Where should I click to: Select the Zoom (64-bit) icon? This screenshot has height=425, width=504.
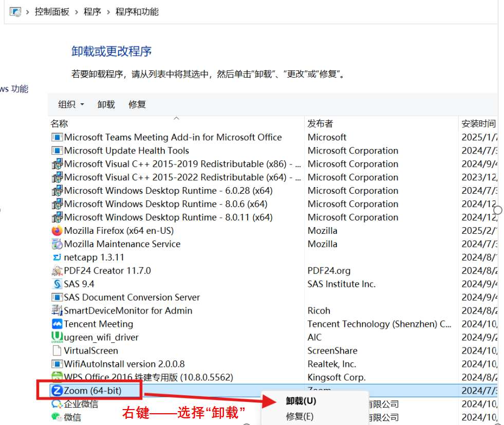click(x=57, y=391)
